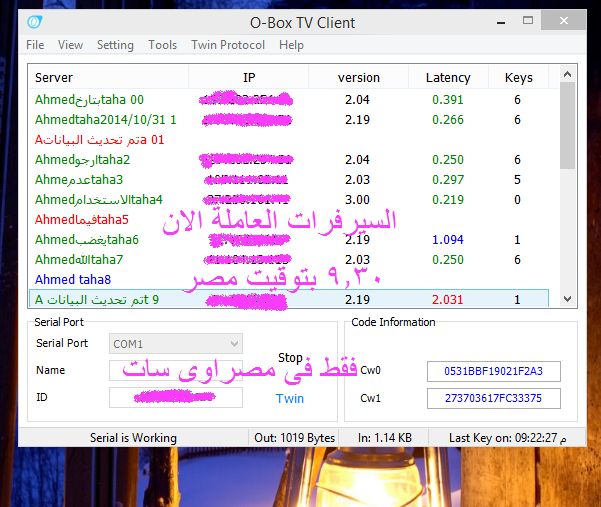The width and height of the screenshot is (601, 507).
Task: Sort by the version column header
Action: [x=358, y=77]
